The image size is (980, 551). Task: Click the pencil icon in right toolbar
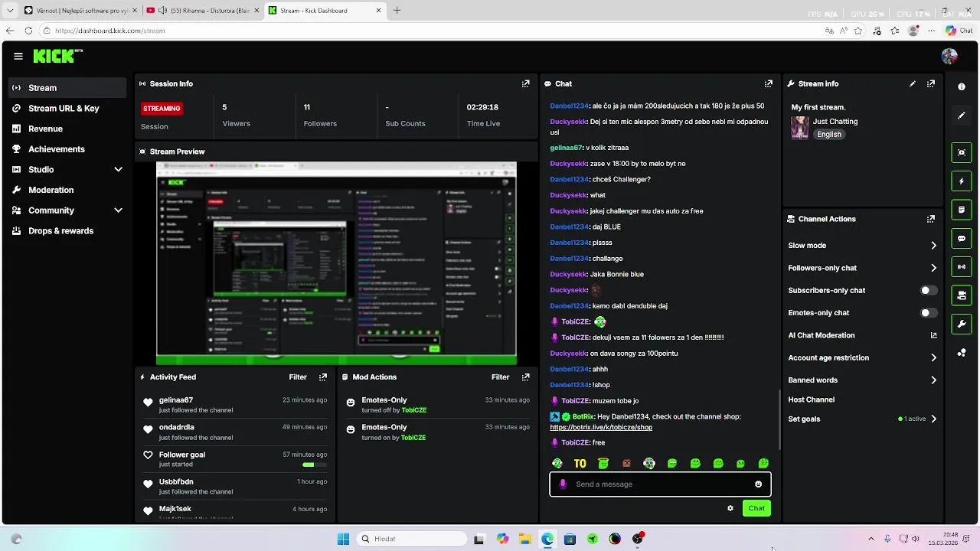click(962, 116)
